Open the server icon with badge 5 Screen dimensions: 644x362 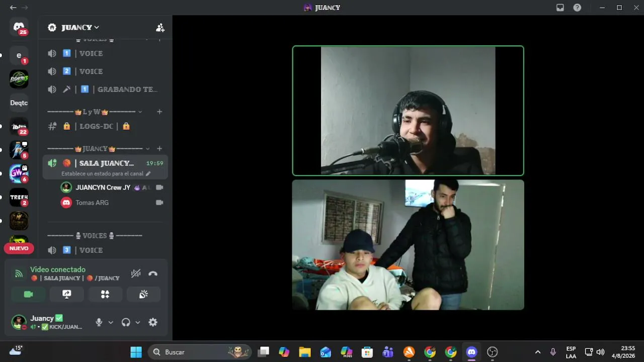click(19, 150)
